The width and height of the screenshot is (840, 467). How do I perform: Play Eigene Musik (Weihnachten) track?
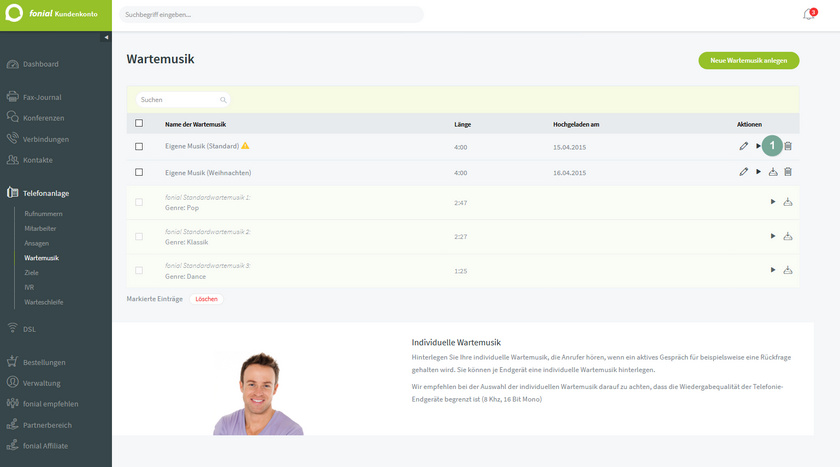click(758, 172)
